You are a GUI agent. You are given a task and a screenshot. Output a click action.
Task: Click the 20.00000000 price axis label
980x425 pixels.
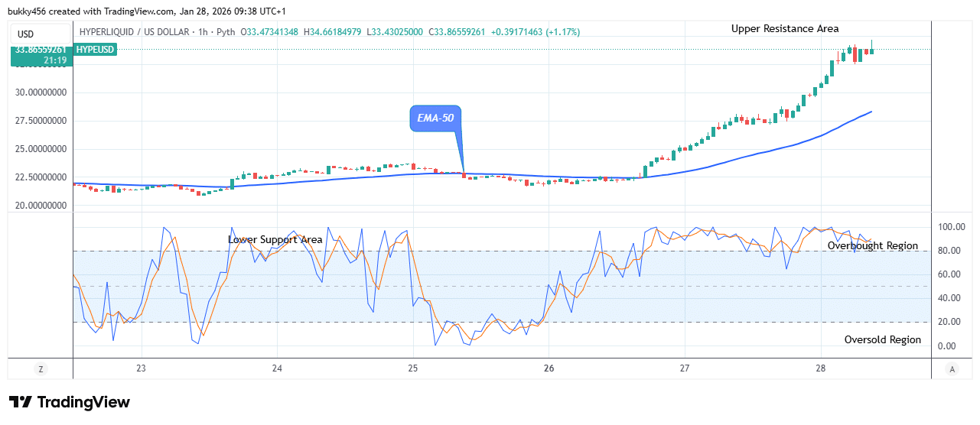pyautogui.click(x=40, y=206)
